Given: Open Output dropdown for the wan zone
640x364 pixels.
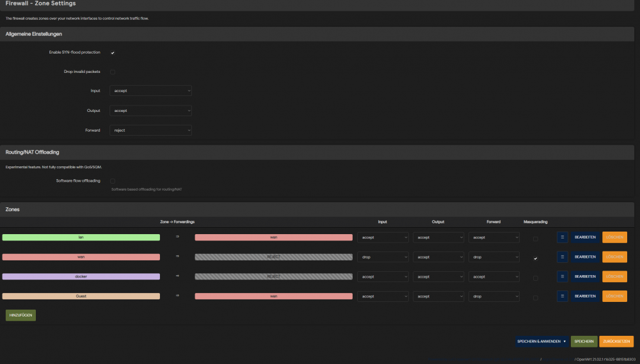Looking at the screenshot, I should [x=438, y=257].
